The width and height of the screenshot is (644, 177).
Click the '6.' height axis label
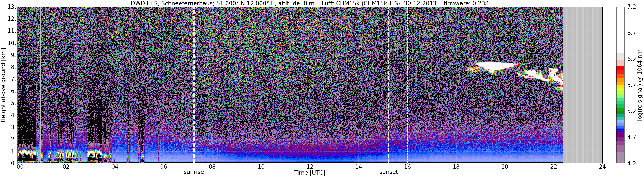click(13, 91)
